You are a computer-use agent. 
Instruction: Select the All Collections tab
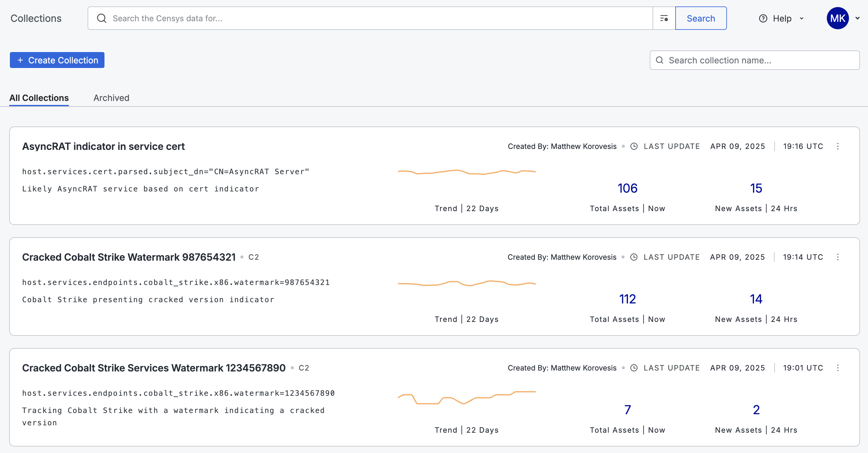coord(39,98)
